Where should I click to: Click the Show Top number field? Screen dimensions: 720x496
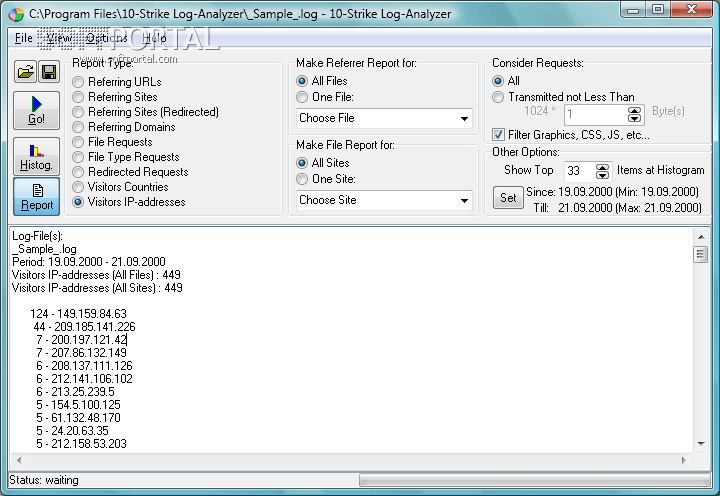coord(580,171)
